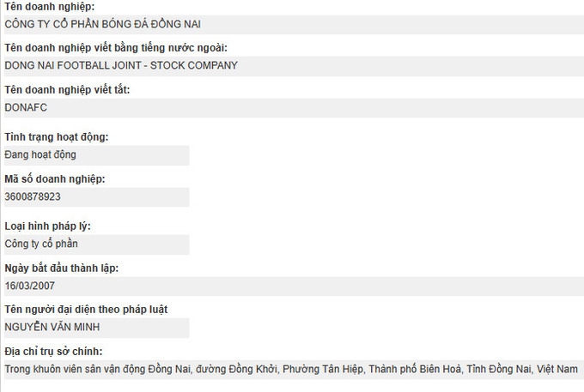The height and width of the screenshot is (392, 584).
Task: Click the label Tên doanh nghiệp
Action: [x=50, y=7]
